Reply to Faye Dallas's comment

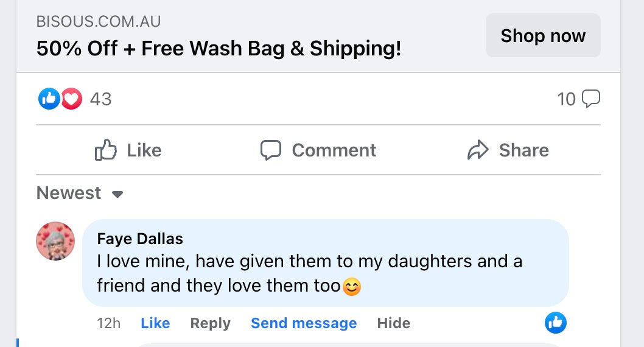pos(210,323)
